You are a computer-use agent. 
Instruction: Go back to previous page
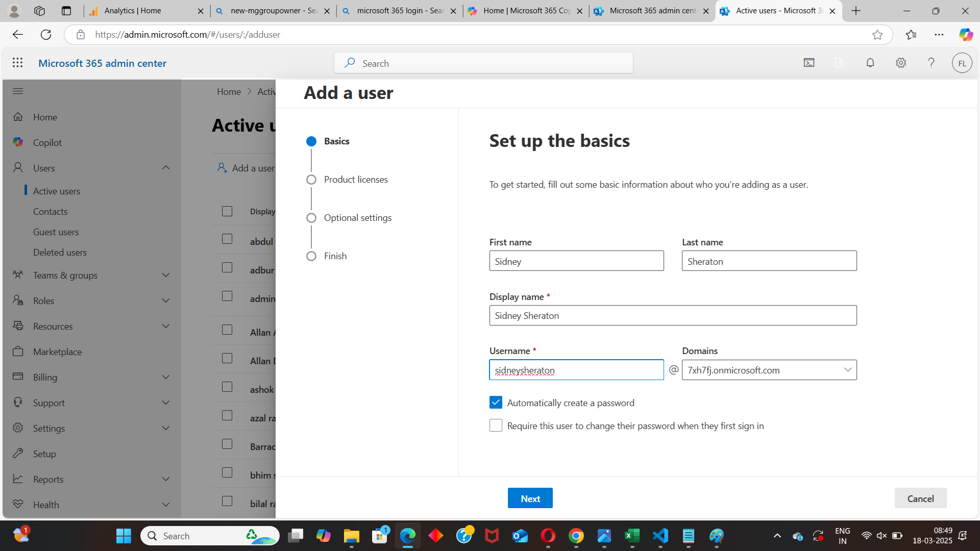coord(18,35)
